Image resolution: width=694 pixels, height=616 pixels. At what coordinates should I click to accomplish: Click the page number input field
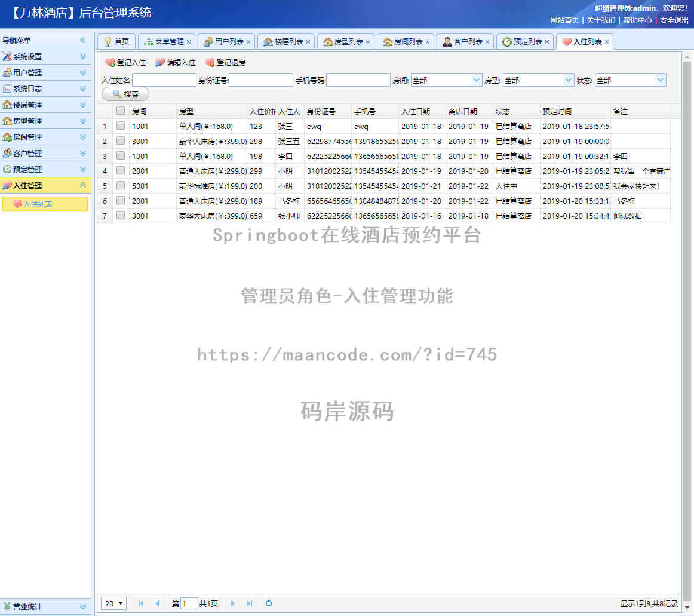click(x=189, y=603)
